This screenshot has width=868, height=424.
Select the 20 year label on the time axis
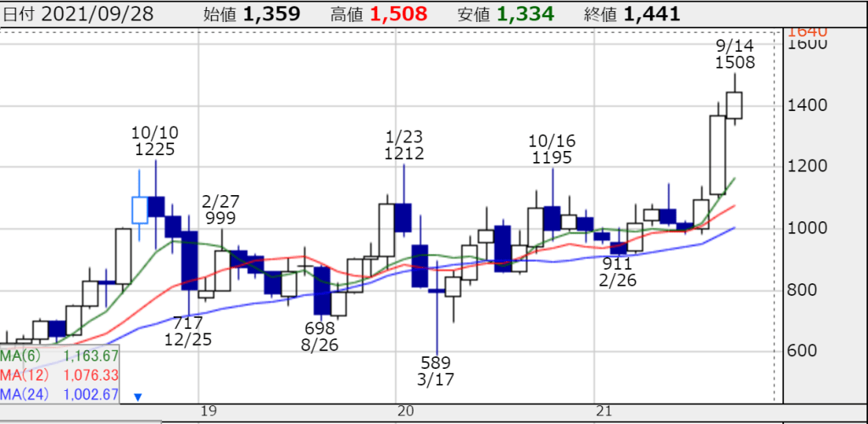[406, 411]
